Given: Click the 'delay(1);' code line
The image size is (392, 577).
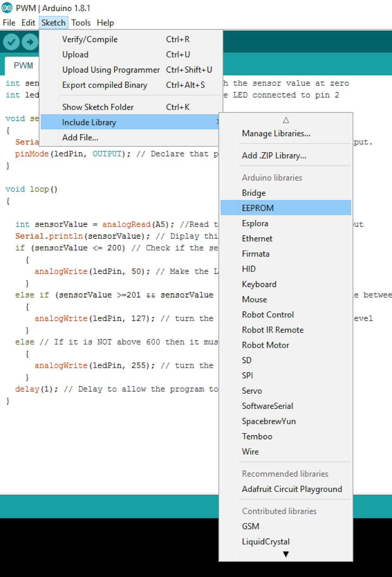Looking at the screenshot, I should tap(36, 389).
